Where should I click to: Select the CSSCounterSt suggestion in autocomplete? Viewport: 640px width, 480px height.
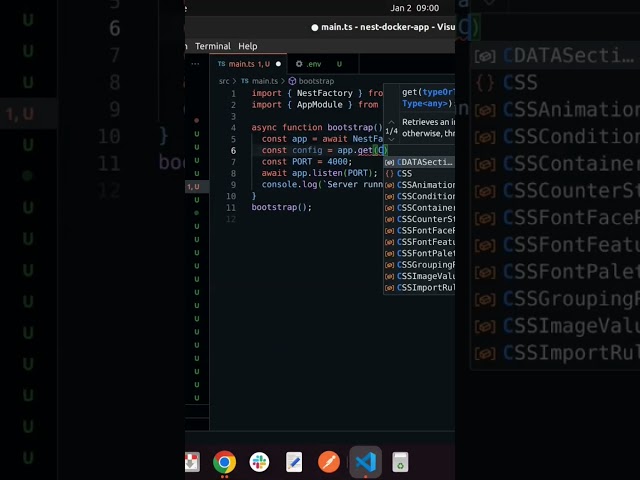419,219
